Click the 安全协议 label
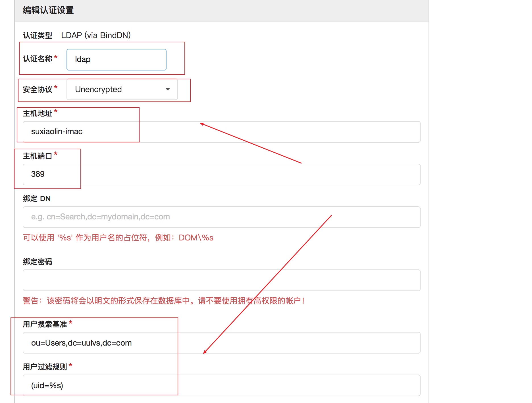Viewport: 532px width, 403px height. (38, 90)
